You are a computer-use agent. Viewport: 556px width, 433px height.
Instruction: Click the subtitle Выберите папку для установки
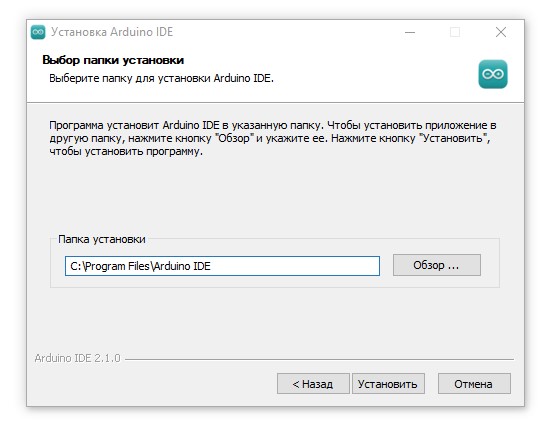pyautogui.click(x=161, y=78)
